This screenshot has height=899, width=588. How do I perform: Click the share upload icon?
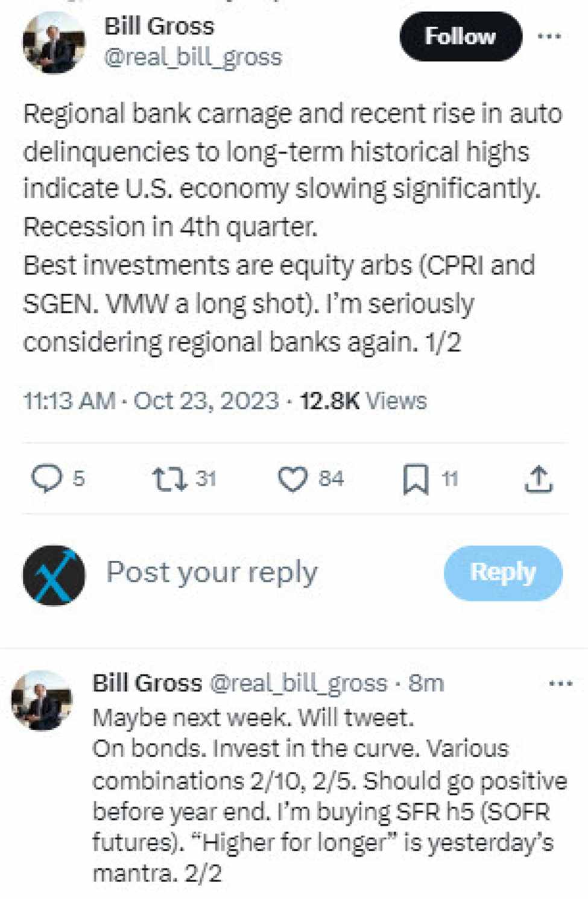(x=539, y=480)
